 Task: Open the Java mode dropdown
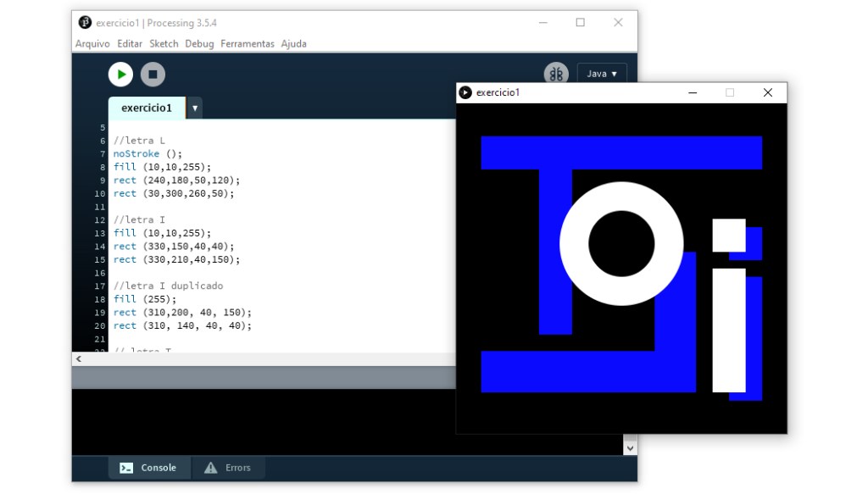[602, 74]
